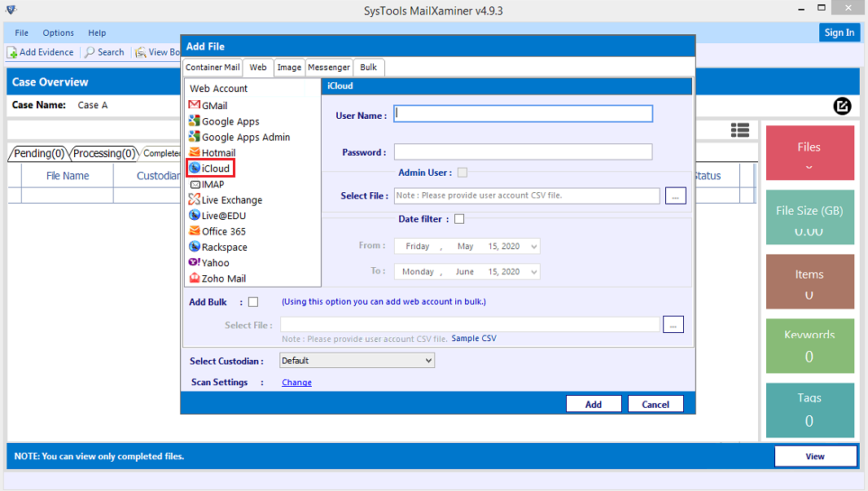Enable the Admin User checkbox
This screenshot has width=868, height=491.
tap(462, 173)
